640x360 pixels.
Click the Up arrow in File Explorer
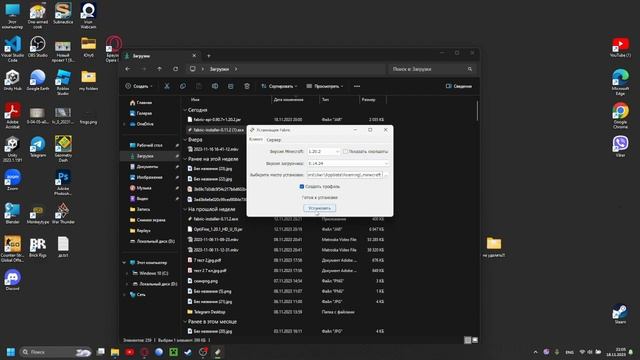coord(160,69)
